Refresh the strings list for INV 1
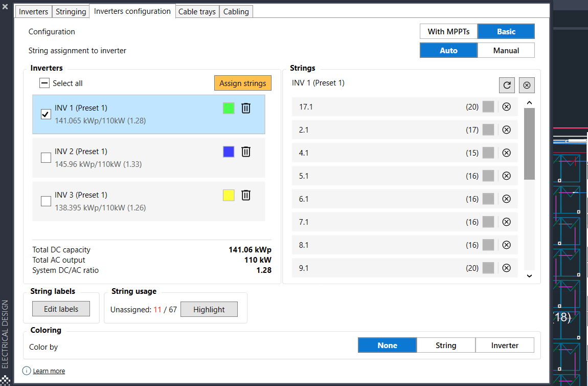The image size is (588, 386). coord(507,85)
